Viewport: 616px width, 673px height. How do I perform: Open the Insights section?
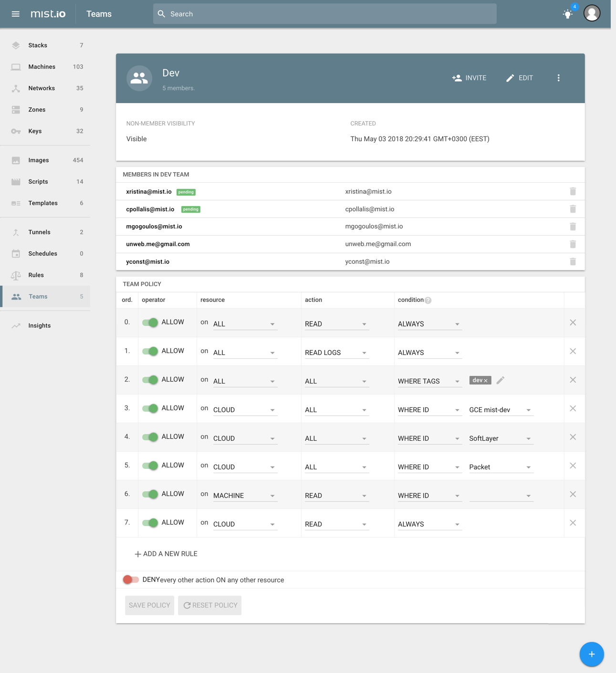[40, 325]
